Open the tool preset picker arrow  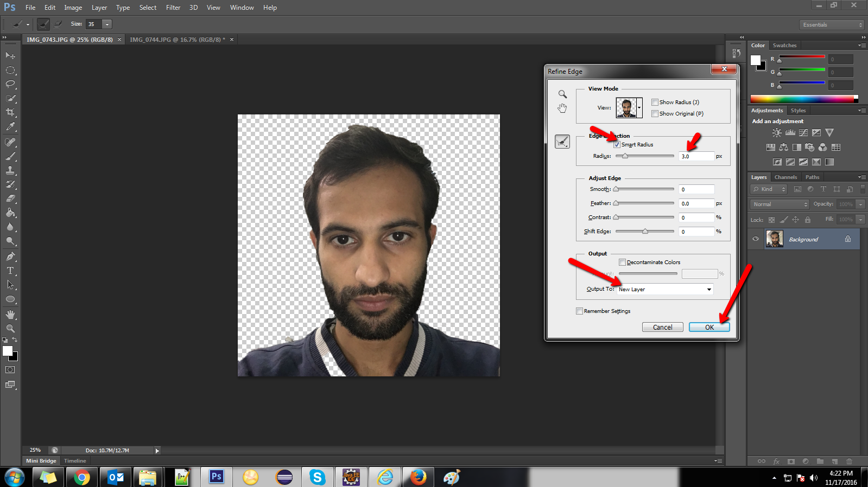(x=28, y=24)
